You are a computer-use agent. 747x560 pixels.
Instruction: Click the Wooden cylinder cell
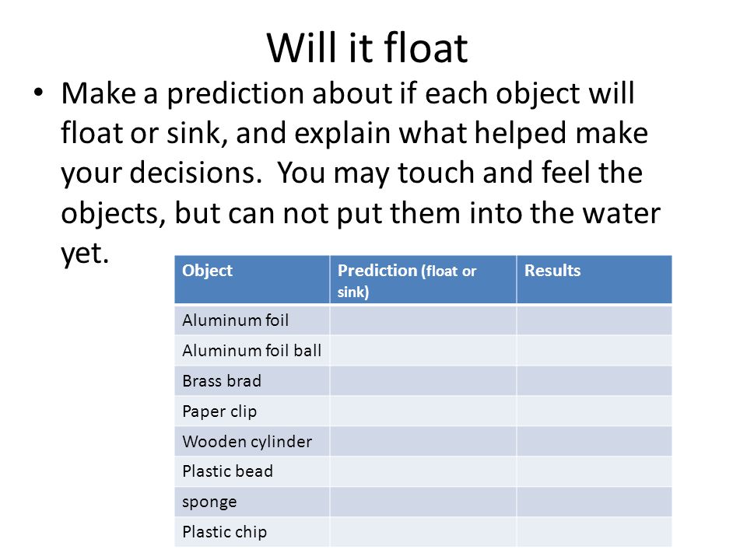252,442
